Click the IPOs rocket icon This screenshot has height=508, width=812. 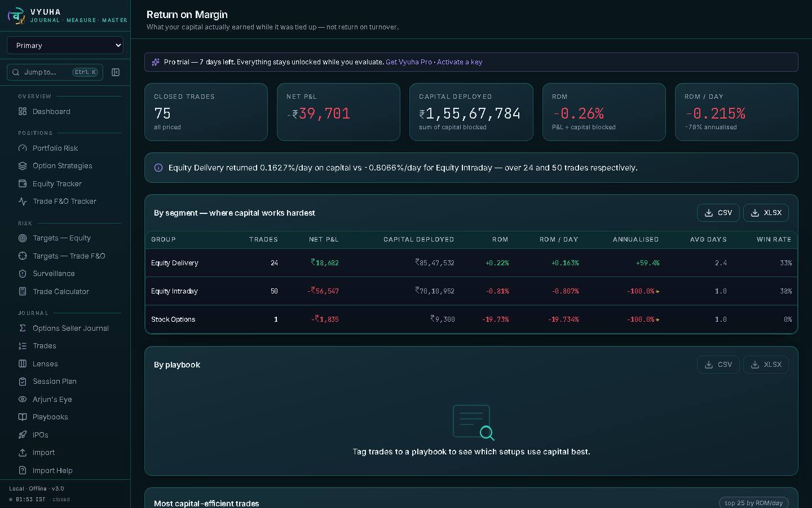pyautogui.click(x=23, y=435)
